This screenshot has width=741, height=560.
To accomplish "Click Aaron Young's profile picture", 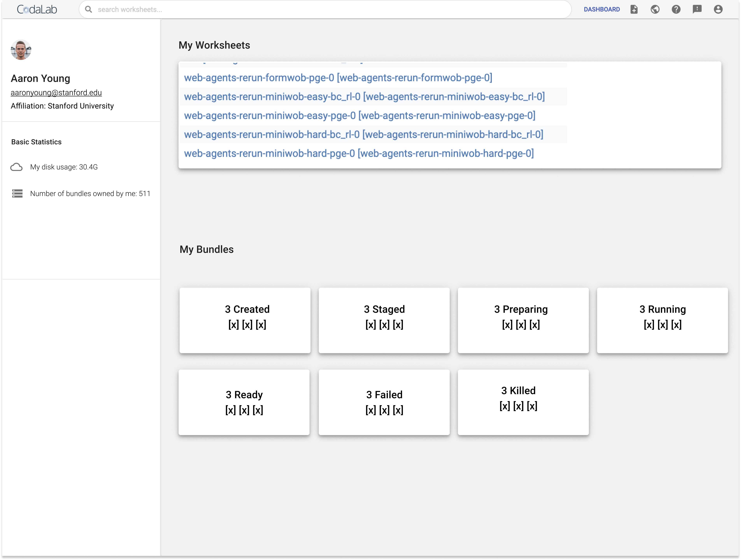I will [x=21, y=50].
